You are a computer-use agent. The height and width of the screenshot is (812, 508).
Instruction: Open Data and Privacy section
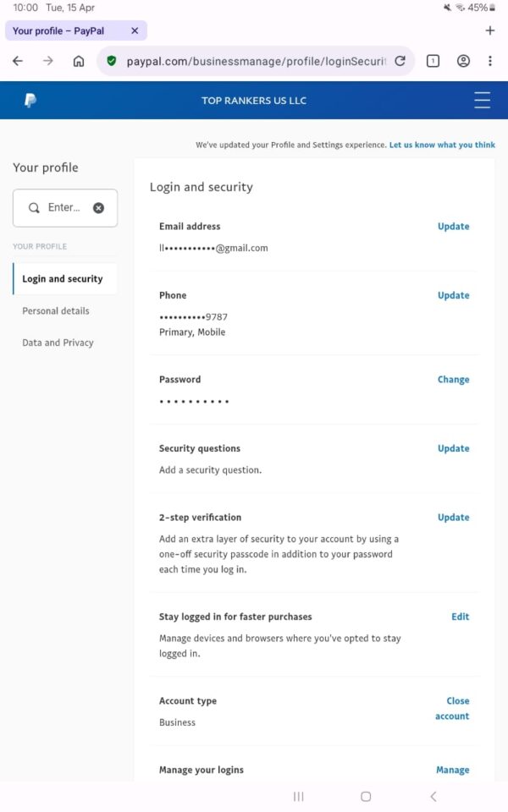(58, 343)
